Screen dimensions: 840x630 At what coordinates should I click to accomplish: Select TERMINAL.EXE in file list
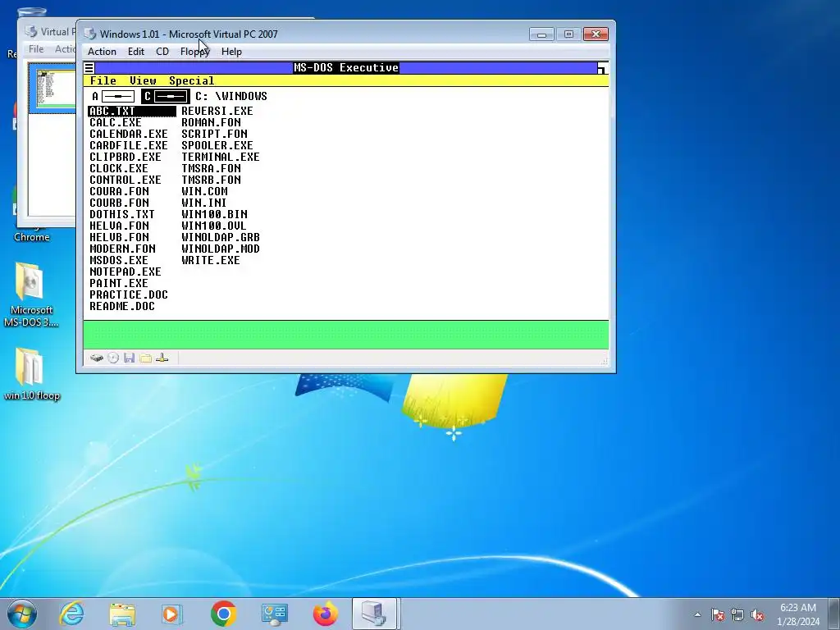click(220, 157)
